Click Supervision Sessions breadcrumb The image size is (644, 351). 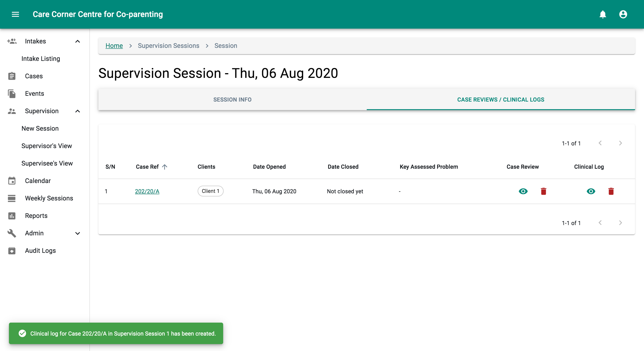click(x=169, y=46)
